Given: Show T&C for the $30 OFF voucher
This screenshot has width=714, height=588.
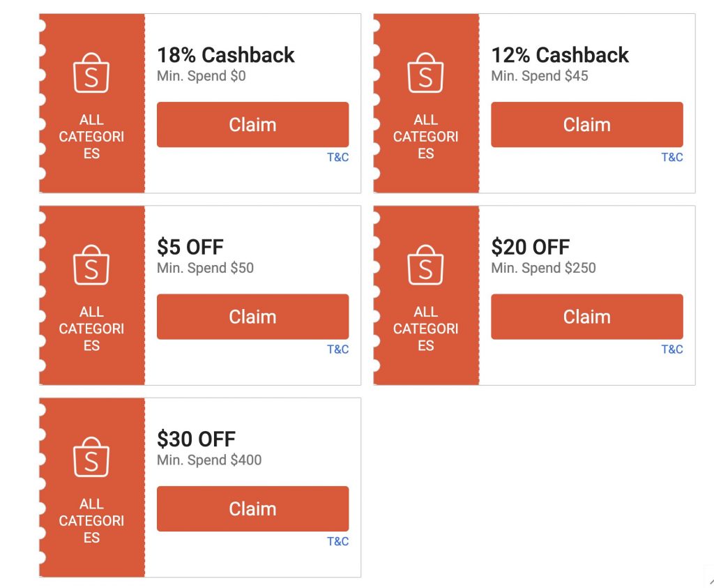Looking at the screenshot, I should tap(338, 541).
